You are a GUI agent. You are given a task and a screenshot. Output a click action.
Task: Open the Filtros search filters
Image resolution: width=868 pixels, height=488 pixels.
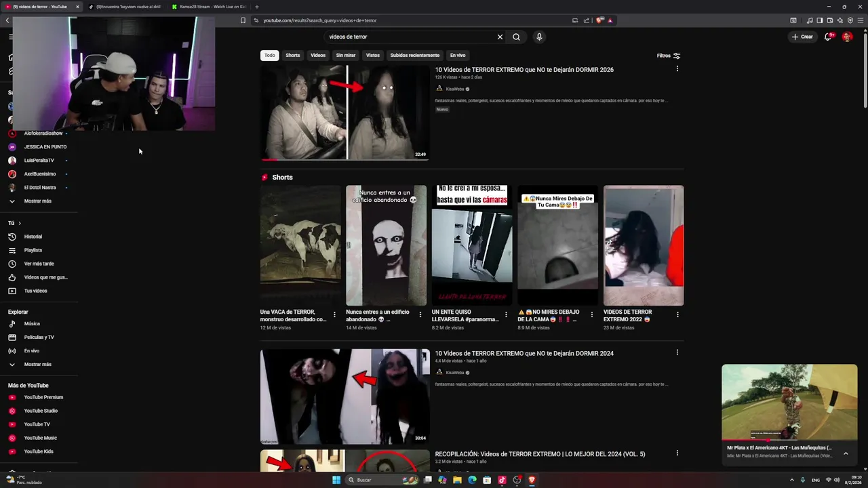(669, 56)
